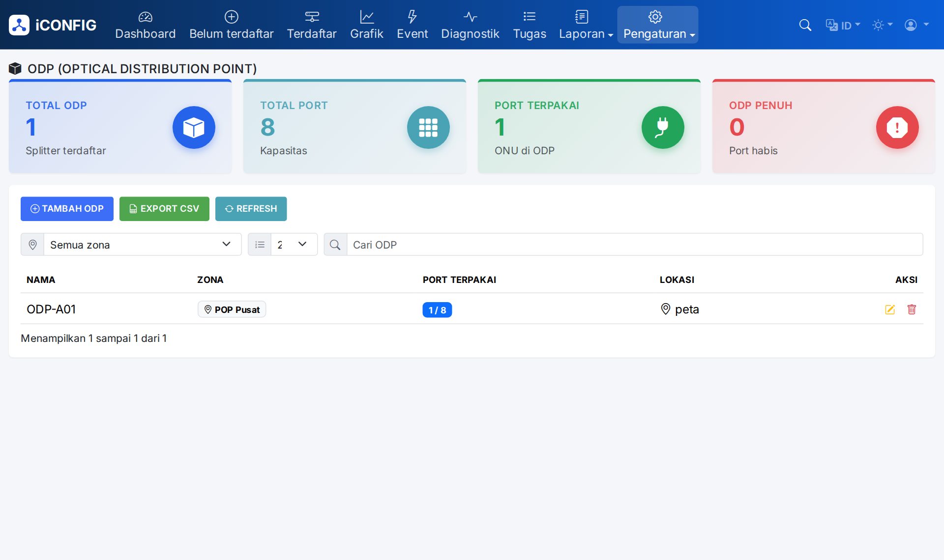This screenshot has width=944, height=560.
Task: Open the theme brightness switcher
Action: tap(882, 25)
